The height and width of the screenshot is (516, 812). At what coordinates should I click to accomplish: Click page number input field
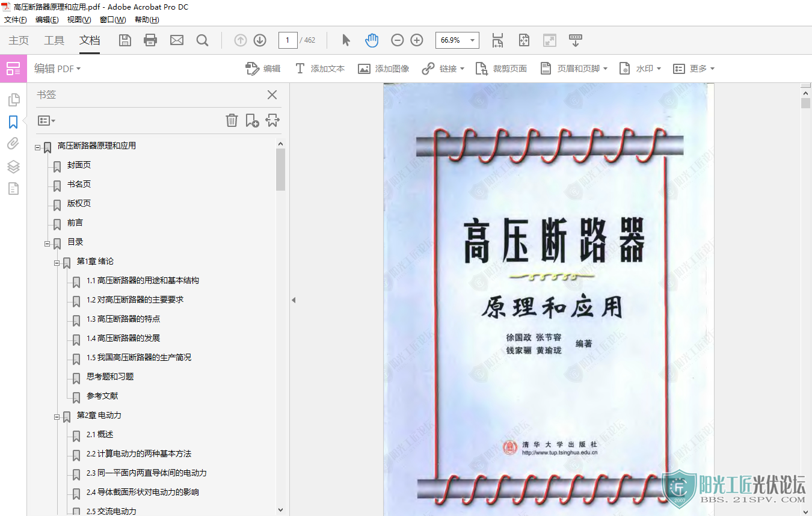click(x=288, y=40)
